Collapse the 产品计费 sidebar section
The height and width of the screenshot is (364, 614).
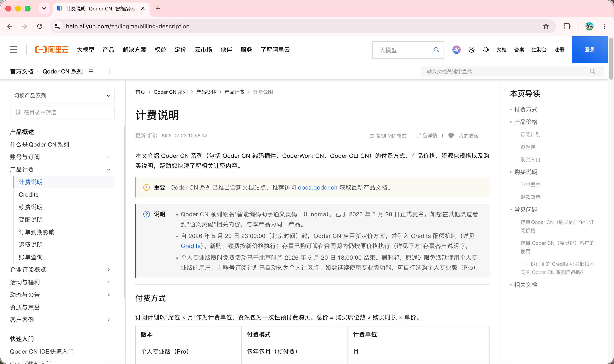click(x=109, y=169)
